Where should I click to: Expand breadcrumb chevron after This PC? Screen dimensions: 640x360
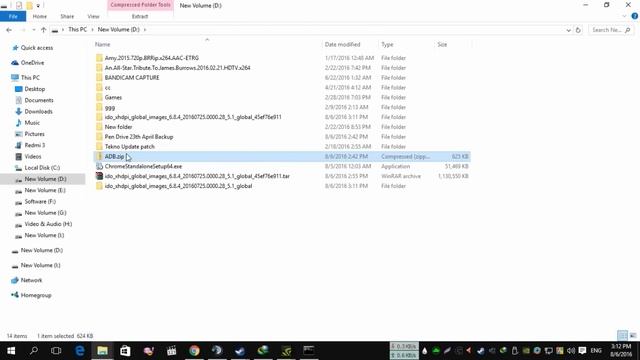coord(92,30)
